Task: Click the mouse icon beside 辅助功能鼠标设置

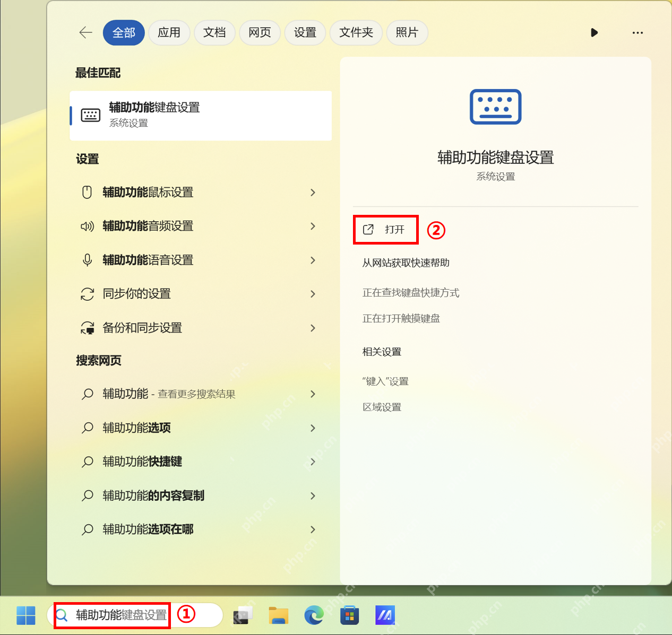Action: pos(87,192)
